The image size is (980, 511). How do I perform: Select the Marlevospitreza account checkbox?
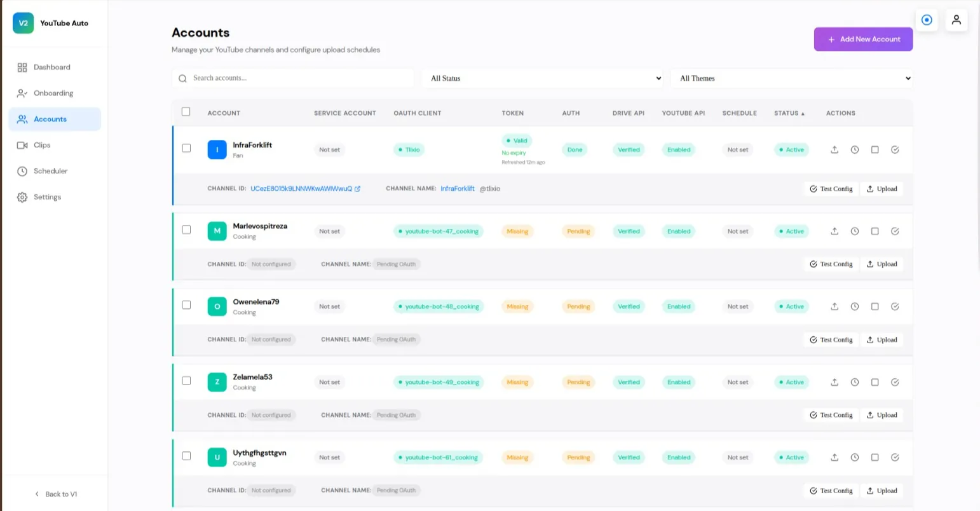pos(186,229)
